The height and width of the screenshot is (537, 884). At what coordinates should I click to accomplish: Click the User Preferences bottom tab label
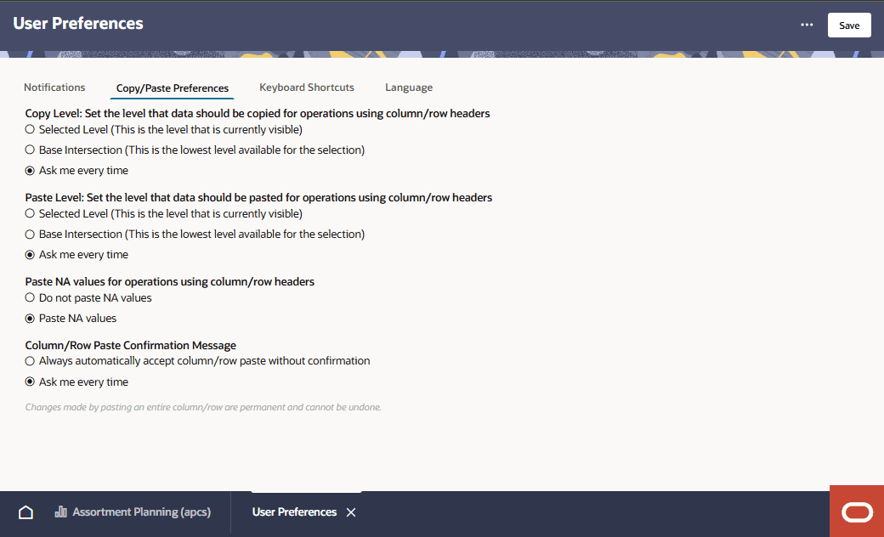click(294, 512)
